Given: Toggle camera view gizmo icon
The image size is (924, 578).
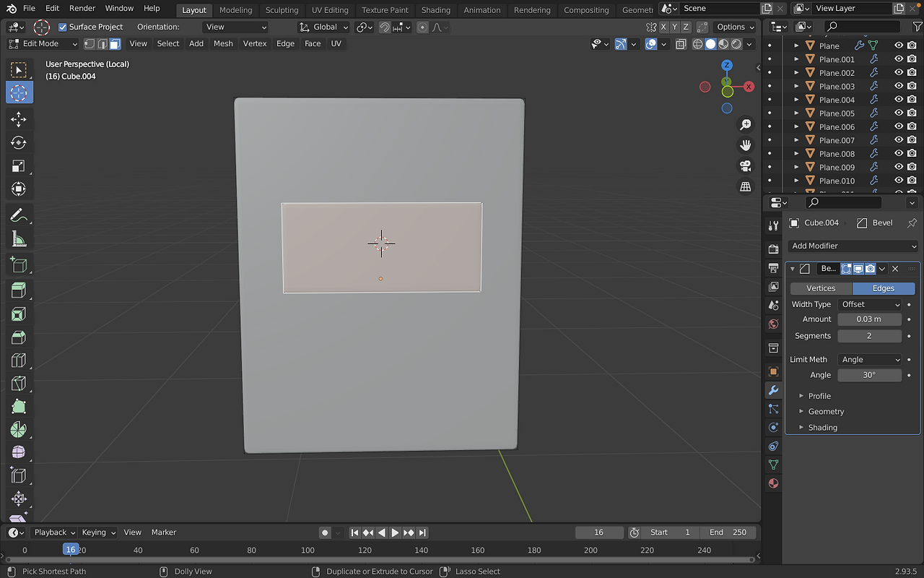Looking at the screenshot, I should 746,165.
